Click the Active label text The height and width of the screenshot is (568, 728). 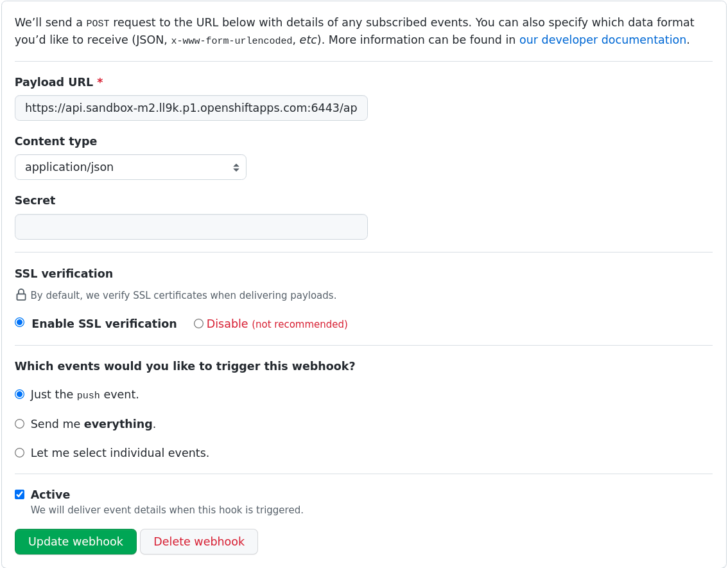tap(51, 494)
